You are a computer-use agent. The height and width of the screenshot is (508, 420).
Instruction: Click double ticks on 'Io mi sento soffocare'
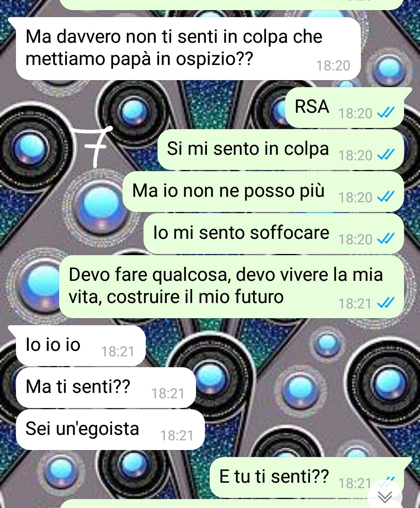386,239
